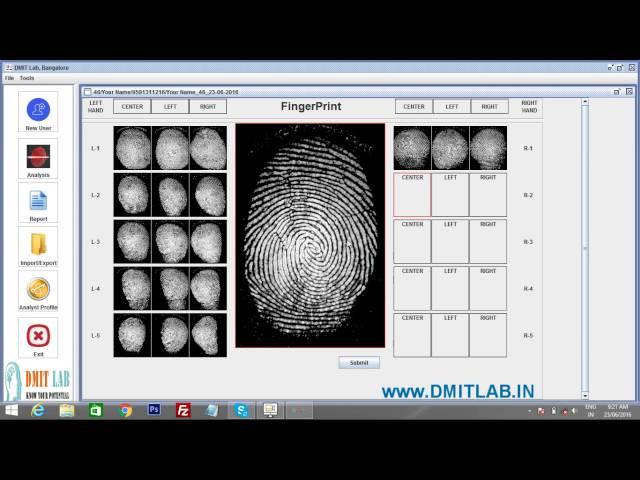Click the empty R-3 CENTER slot

412,242
